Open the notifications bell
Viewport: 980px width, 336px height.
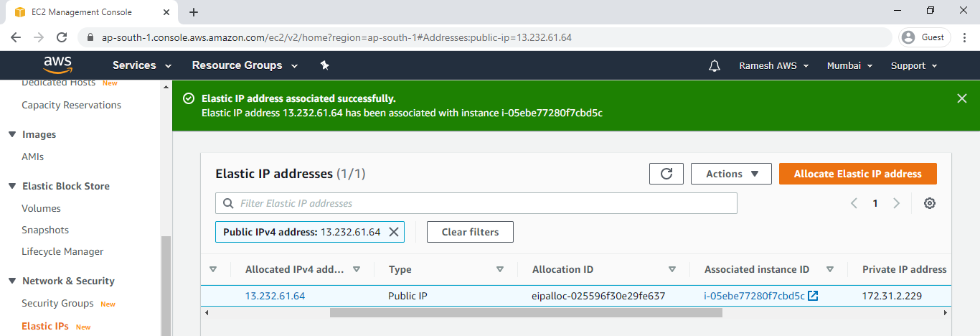[x=714, y=66]
